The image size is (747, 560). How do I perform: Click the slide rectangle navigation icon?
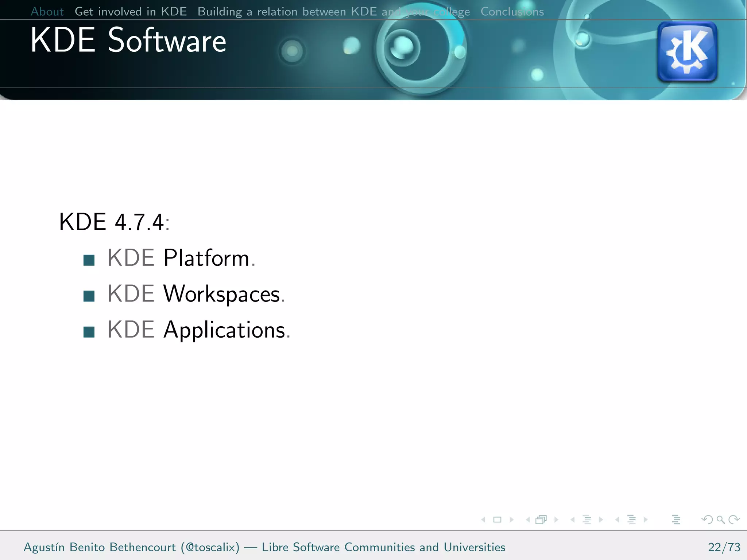(x=497, y=520)
